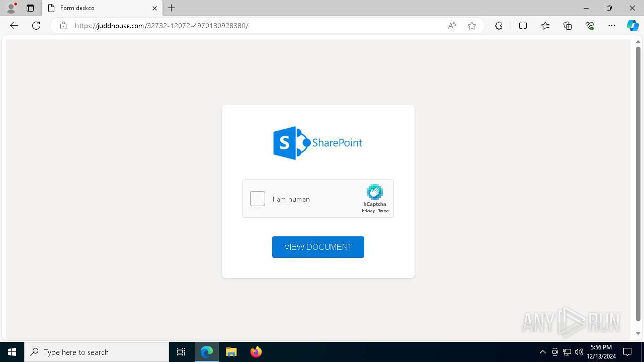This screenshot has width=644, height=362.
Task: Open Read aloud in address bar
Action: [452, 26]
